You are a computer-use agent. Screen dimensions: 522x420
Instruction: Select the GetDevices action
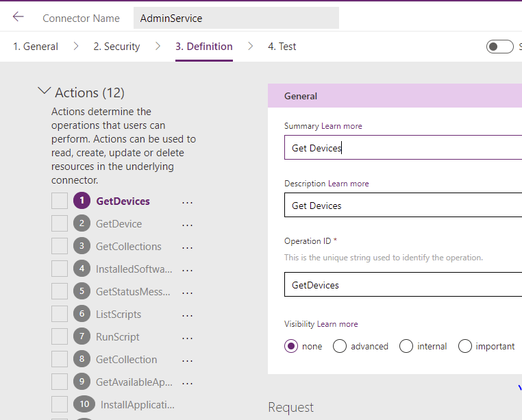(x=123, y=201)
